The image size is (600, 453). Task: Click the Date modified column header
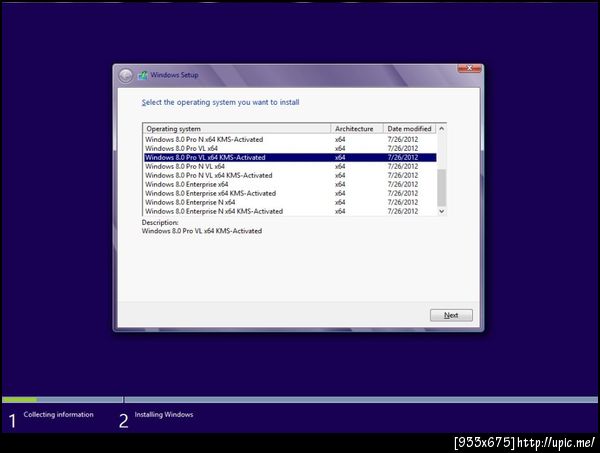pyautogui.click(x=409, y=129)
